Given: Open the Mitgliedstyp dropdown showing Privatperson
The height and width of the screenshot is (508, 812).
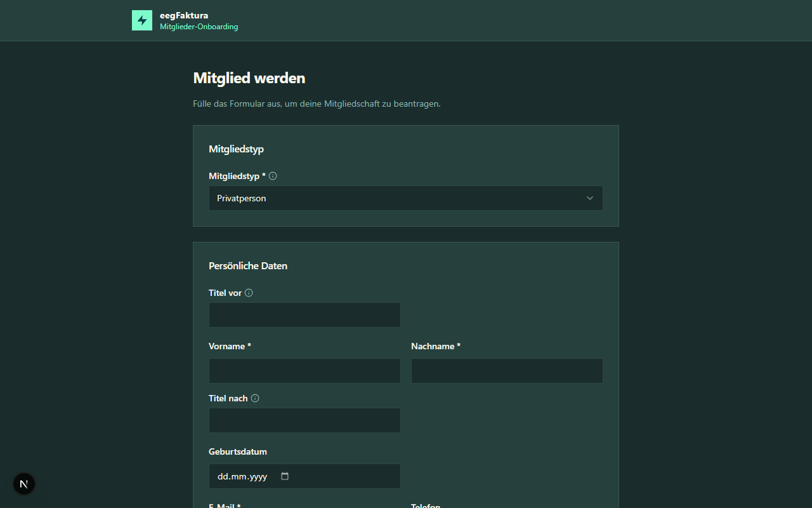Looking at the screenshot, I should [x=406, y=198].
